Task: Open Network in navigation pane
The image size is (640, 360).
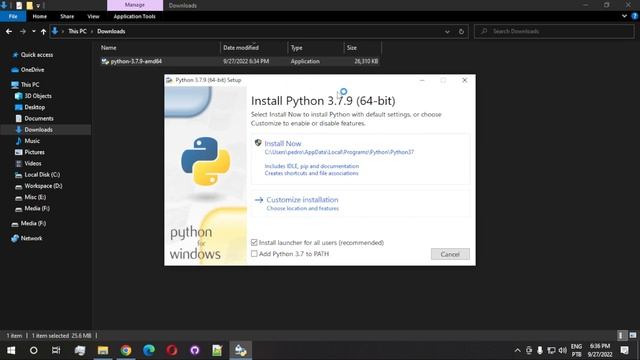Action: 31,238
